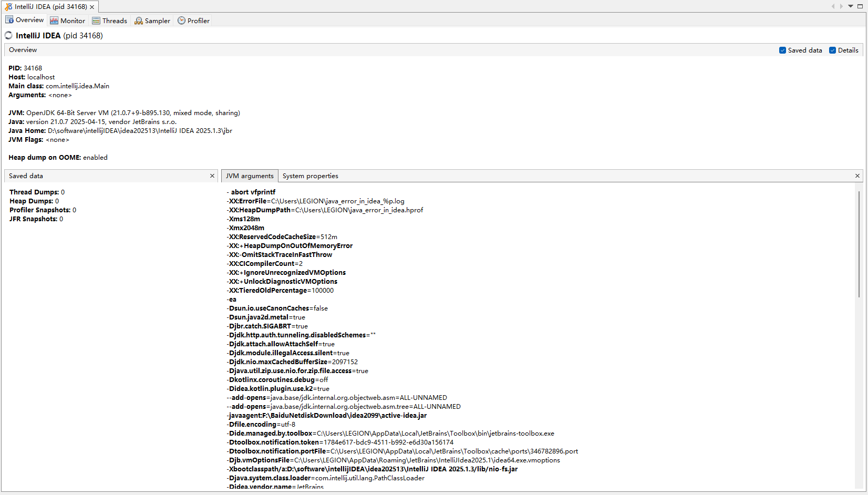
Task: Click the JFR Snapshots: 0 entry
Action: pyautogui.click(x=36, y=219)
